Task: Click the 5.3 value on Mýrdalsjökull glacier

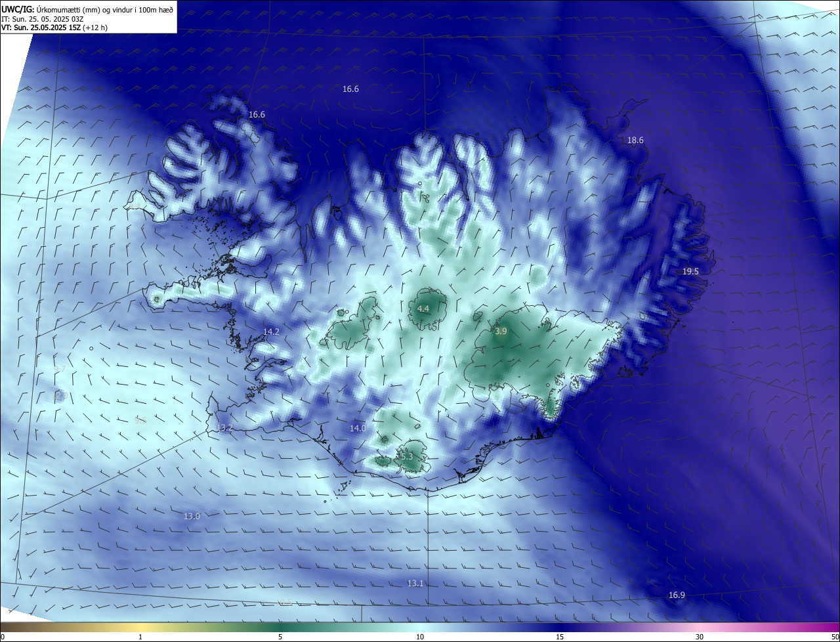Action: tap(406, 456)
